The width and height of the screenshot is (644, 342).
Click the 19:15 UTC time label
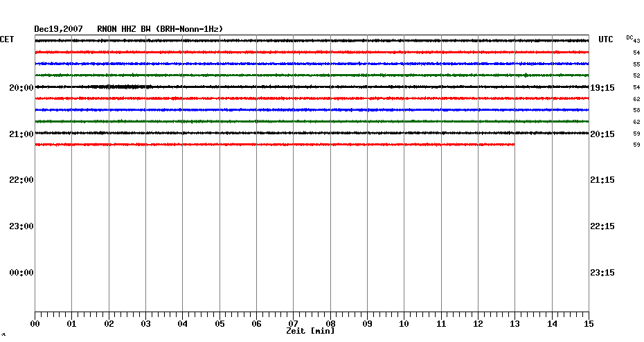(x=602, y=88)
